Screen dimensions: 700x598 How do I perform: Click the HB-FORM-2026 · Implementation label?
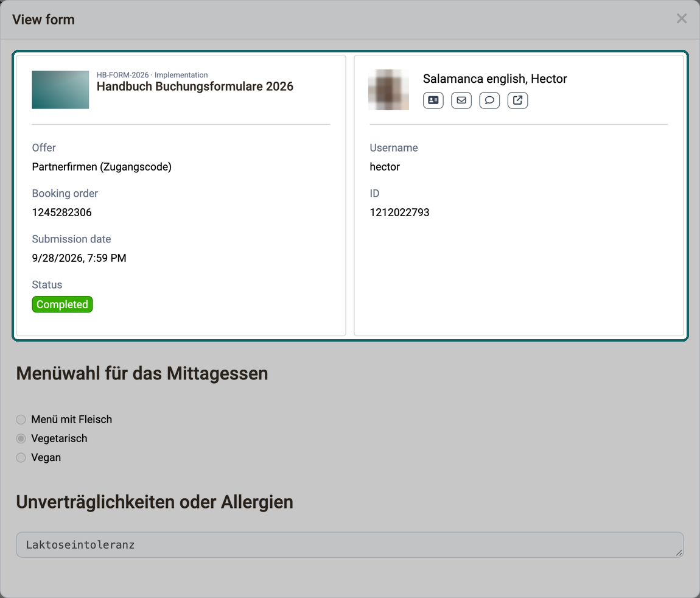(x=152, y=75)
